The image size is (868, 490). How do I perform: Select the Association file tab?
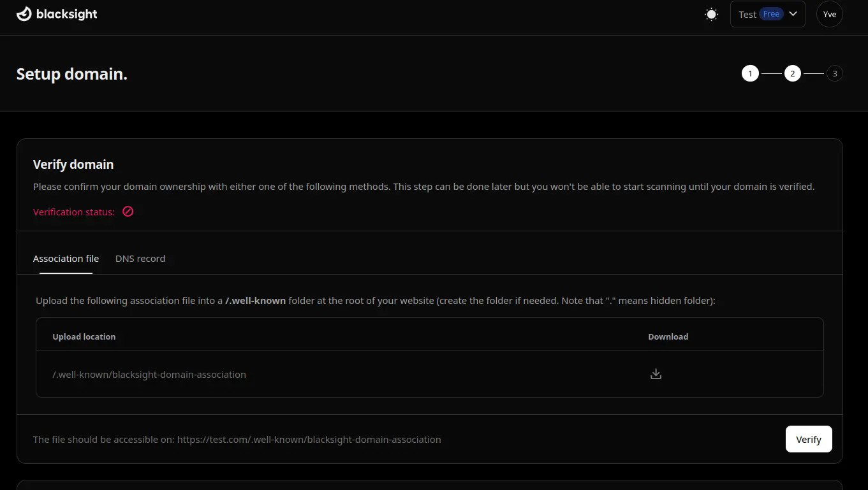click(66, 258)
